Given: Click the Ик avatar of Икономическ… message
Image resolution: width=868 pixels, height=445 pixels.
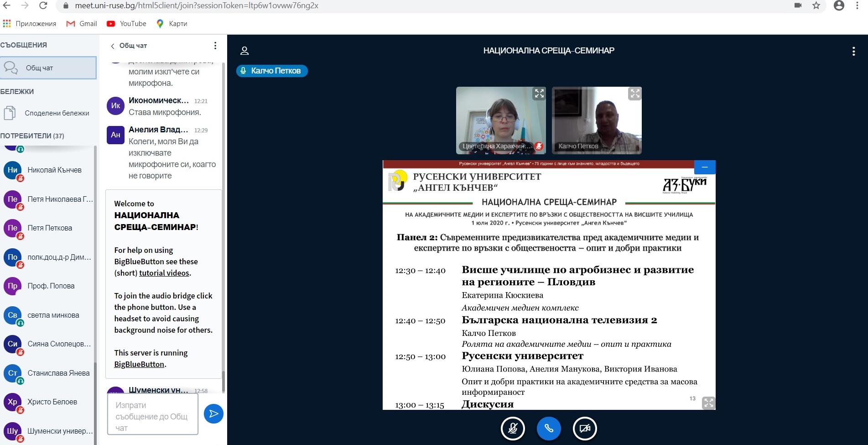Looking at the screenshot, I should pos(115,106).
